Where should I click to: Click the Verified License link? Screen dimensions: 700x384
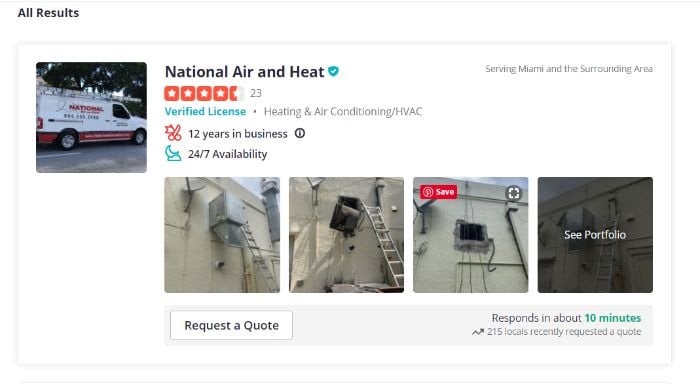[x=205, y=111]
